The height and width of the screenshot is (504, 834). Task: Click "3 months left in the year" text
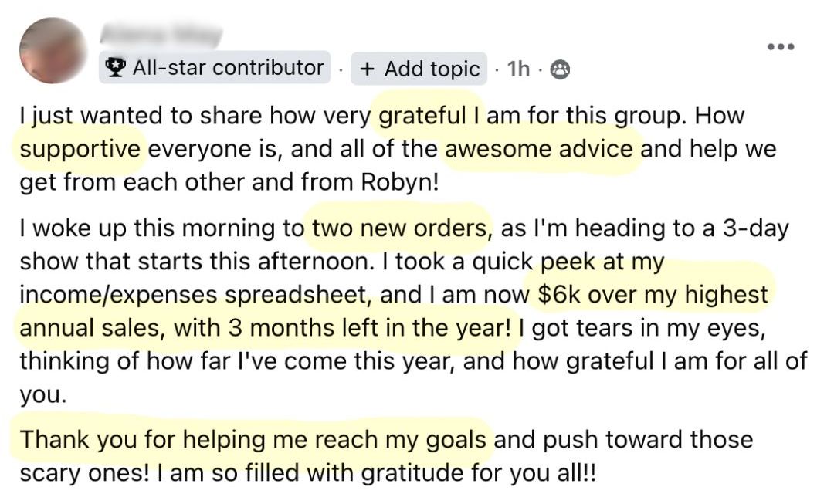pos(369,327)
